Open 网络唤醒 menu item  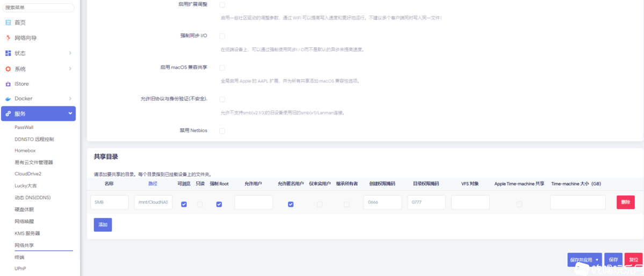pyautogui.click(x=24, y=221)
